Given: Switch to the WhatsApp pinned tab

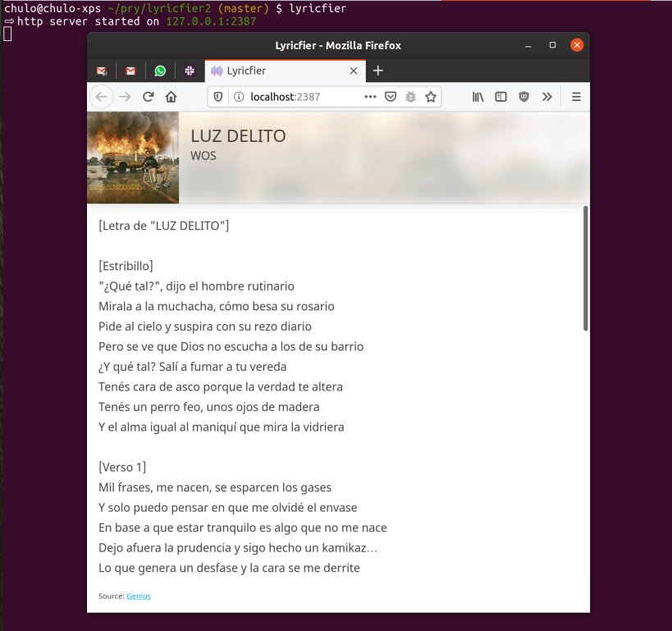Looking at the screenshot, I should (x=160, y=71).
